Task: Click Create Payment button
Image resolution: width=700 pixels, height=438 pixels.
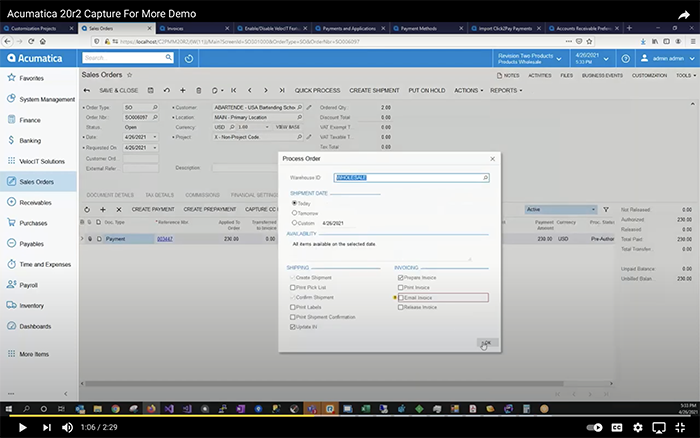Action: 153,209
